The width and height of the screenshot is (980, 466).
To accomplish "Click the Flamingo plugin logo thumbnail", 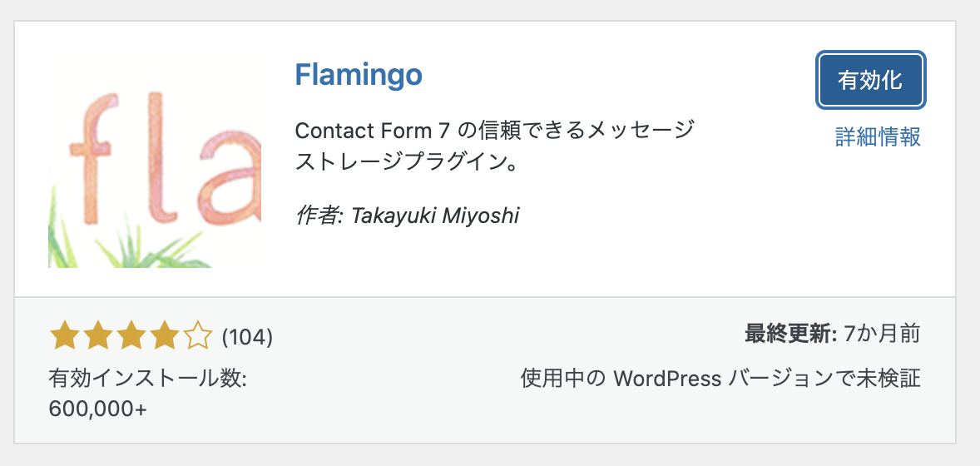I will point(155,161).
